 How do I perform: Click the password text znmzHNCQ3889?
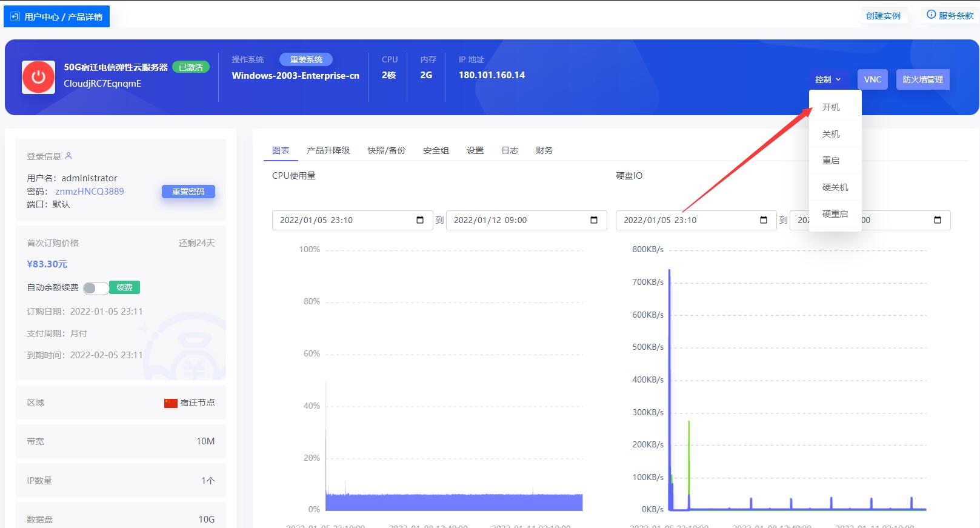click(90, 192)
